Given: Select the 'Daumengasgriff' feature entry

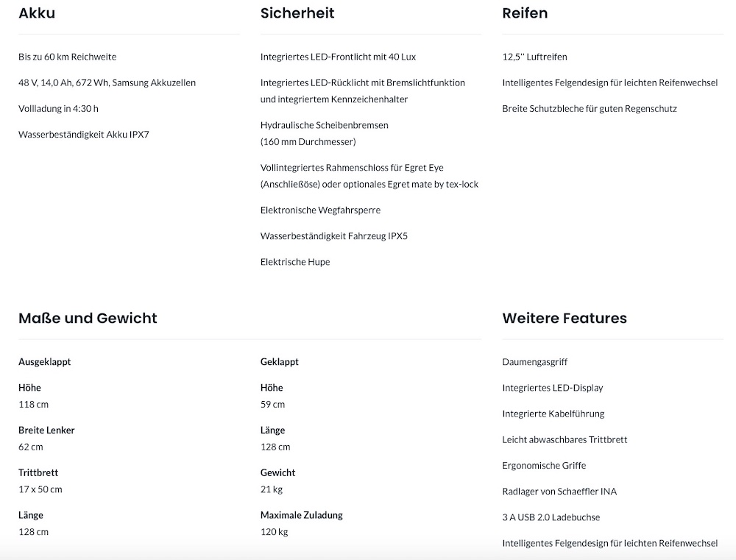Looking at the screenshot, I should pyautogui.click(x=534, y=362).
